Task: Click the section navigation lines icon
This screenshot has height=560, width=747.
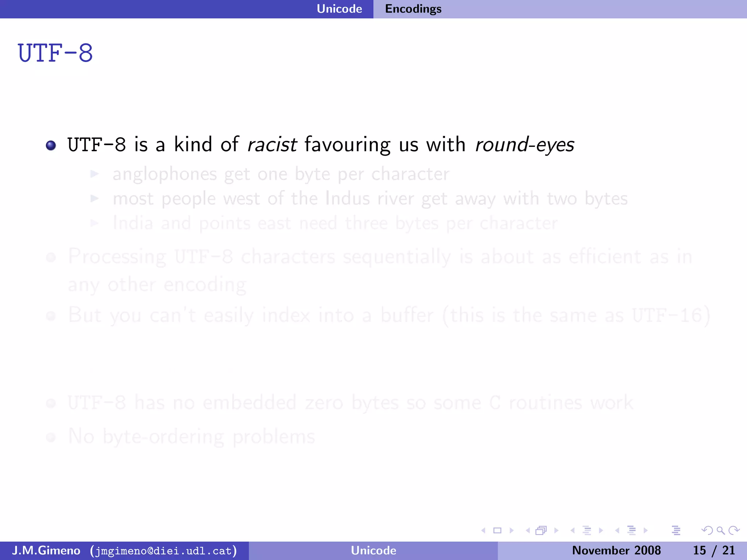Action: (631, 530)
